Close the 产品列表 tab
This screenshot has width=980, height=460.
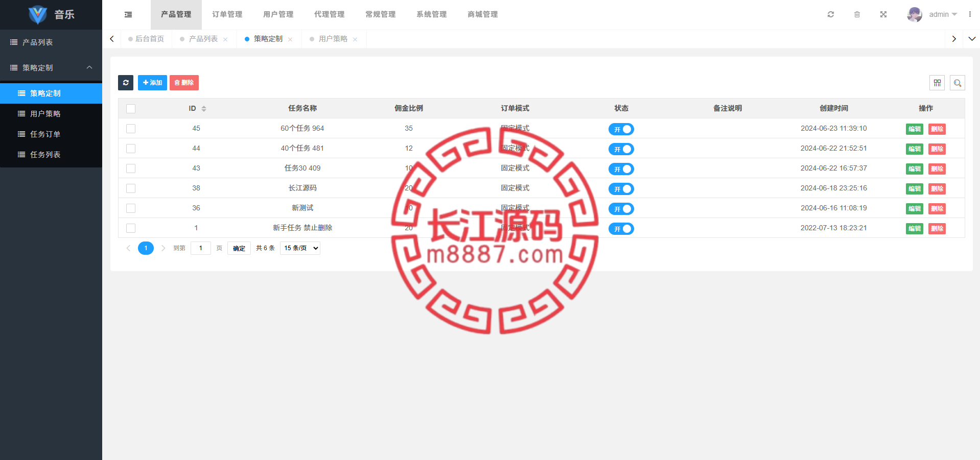click(x=225, y=39)
